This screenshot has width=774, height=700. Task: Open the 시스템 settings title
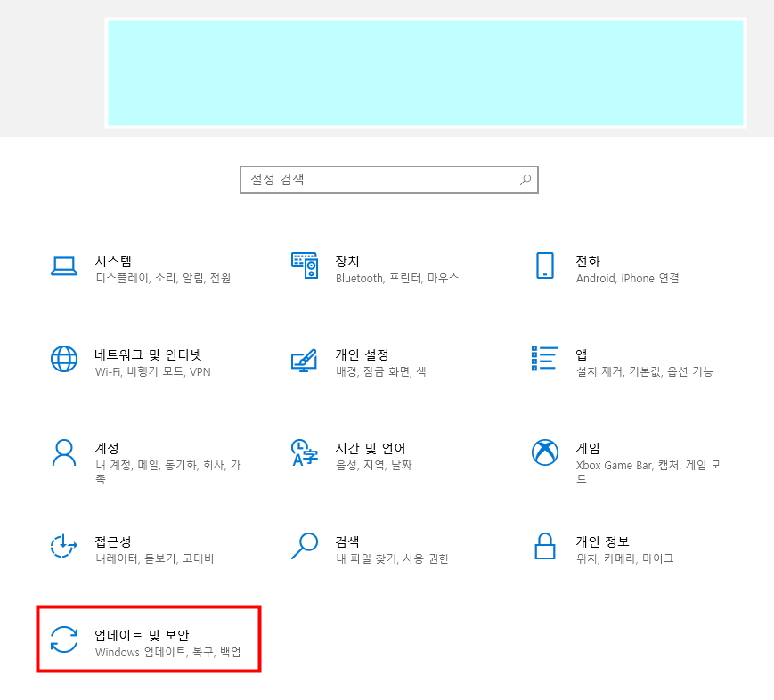point(113,261)
